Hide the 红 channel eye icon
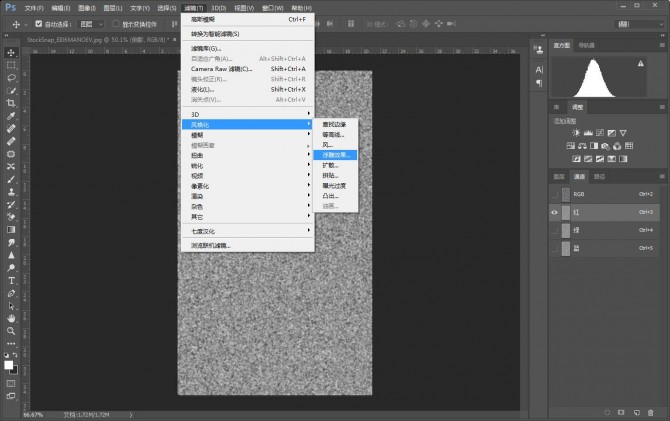This screenshot has height=421, width=670. point(556,212)
